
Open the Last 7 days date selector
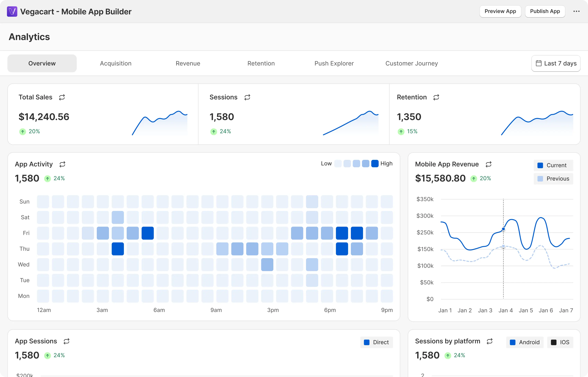556,63
